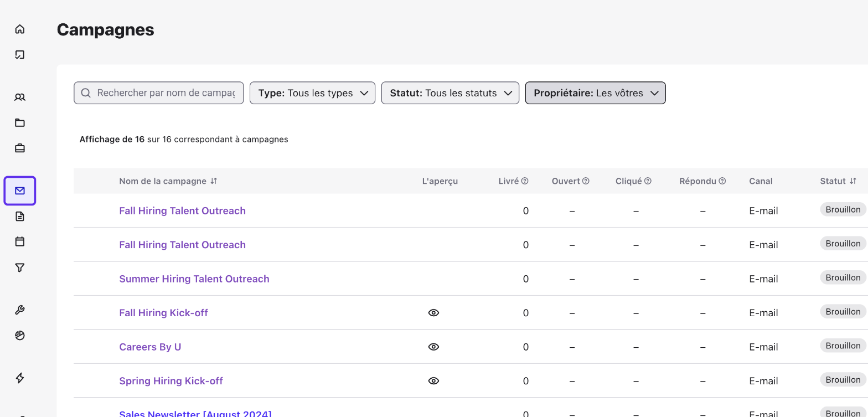Open the pie chart analytics icon
868x417 pixels.
20,336
